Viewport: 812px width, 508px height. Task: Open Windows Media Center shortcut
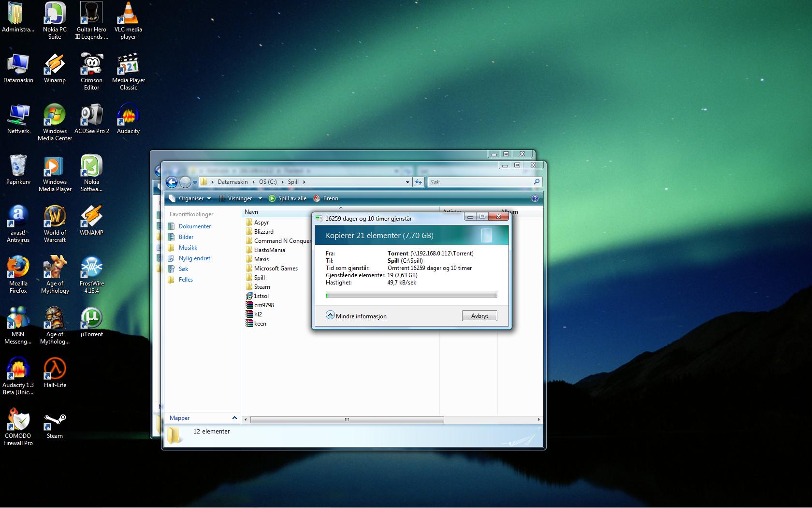tap(55, 122)
